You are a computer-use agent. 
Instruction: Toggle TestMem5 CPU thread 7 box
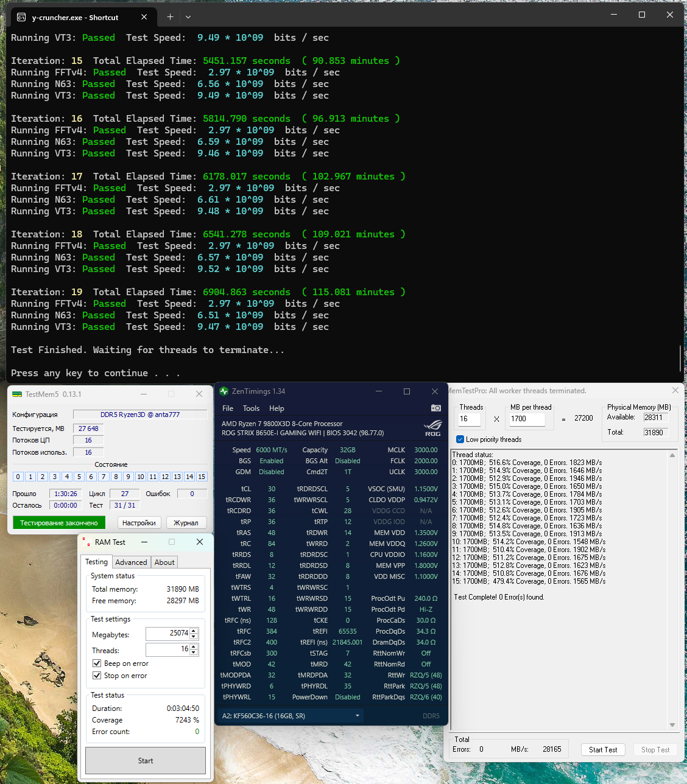pos(104,477)
